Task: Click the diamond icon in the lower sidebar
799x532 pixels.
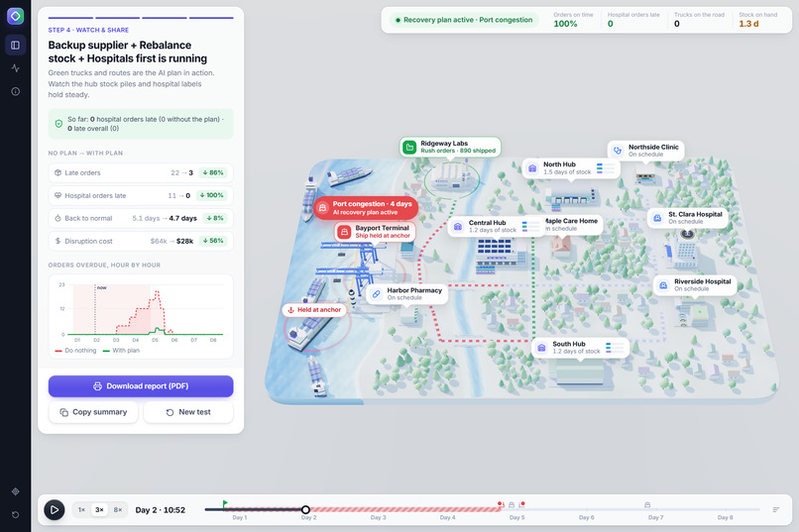Action: click(x=15, y=491)
